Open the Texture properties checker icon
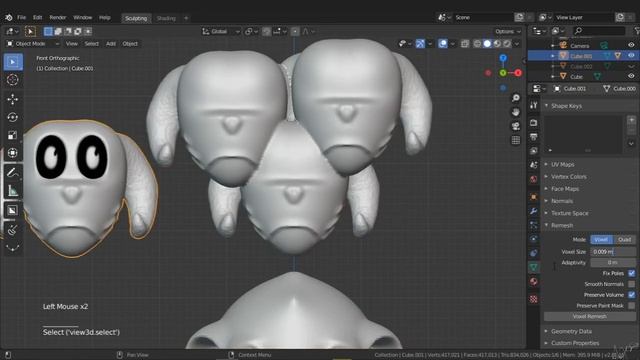The image size is (640, 360). tap(534, 299)
